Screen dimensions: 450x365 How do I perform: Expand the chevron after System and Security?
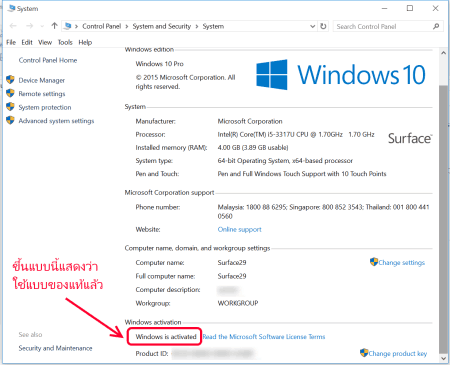click(197, 27)
